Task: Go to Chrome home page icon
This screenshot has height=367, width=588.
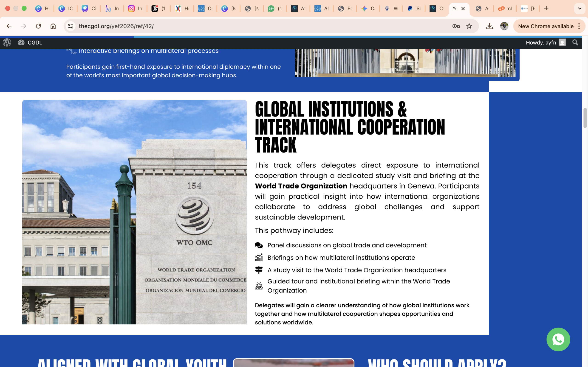Action: point(53,26)
